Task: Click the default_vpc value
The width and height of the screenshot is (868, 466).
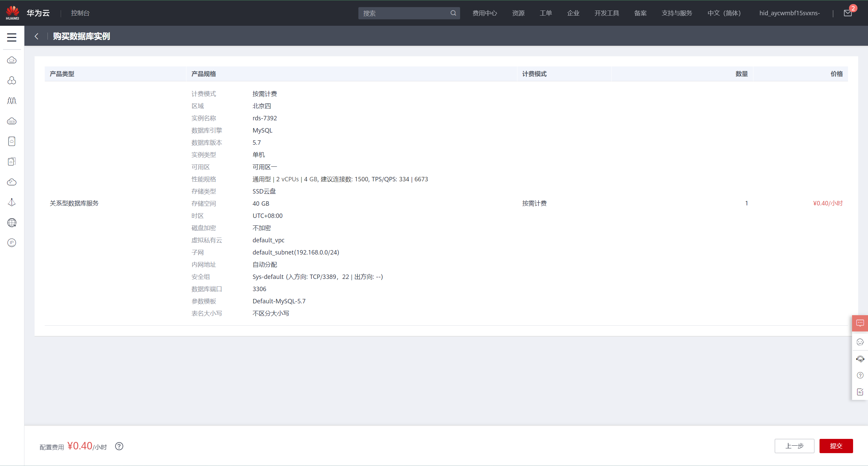Action: point(268,240)
